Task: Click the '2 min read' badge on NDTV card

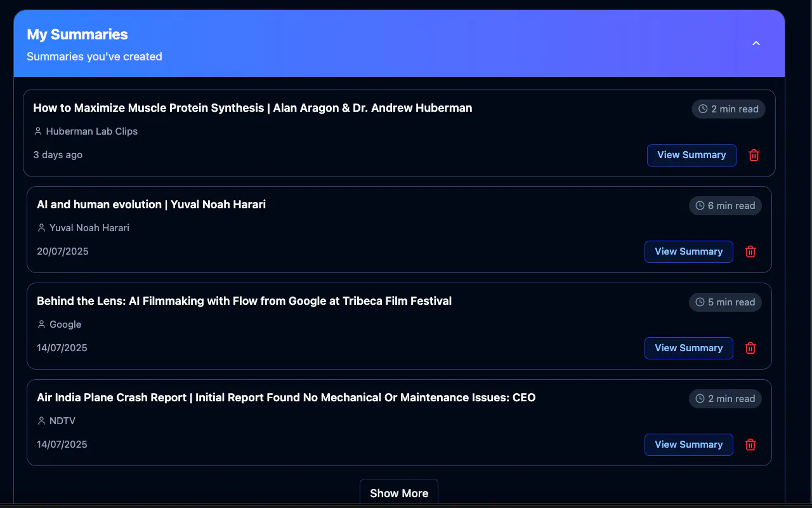Action: point(725,399)
